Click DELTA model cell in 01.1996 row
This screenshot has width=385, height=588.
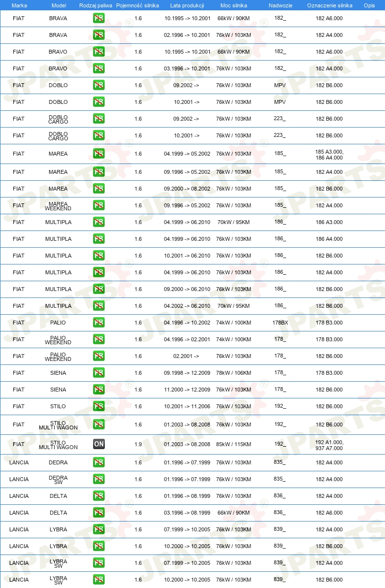point(58,496)
